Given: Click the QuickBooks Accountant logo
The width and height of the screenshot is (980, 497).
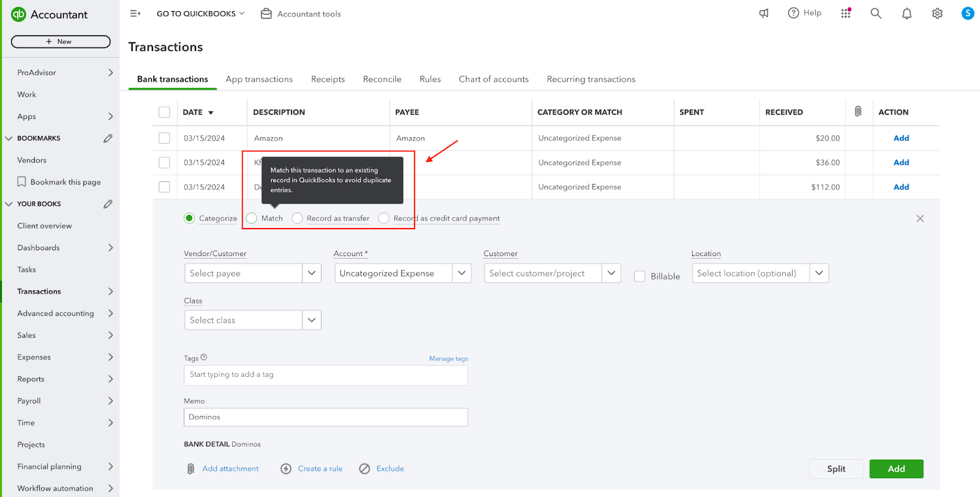Looking at the screenshot, I should tap(50, 14).
